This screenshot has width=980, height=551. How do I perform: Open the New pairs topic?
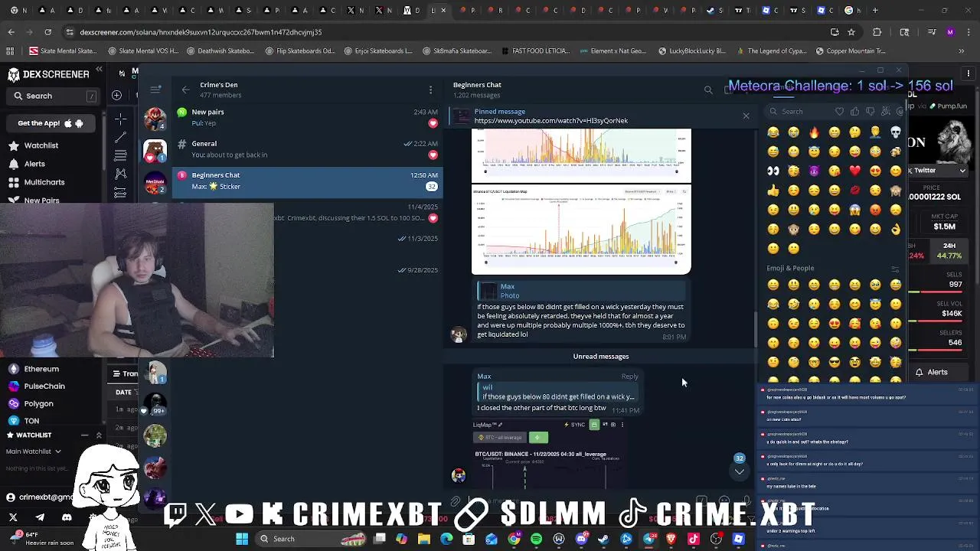pyautogui.click(x=308, y=117)
